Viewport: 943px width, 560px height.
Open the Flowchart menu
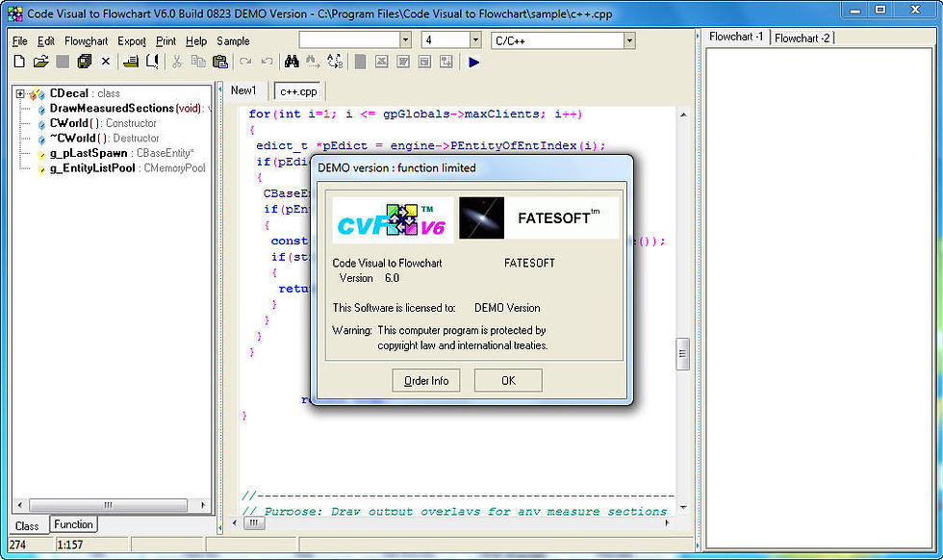(86, 41)
